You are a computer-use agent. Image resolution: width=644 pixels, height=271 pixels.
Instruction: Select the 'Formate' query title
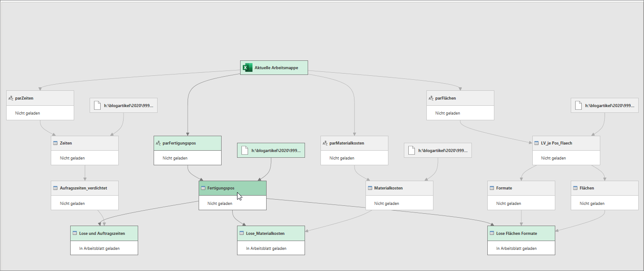point(504,188)
